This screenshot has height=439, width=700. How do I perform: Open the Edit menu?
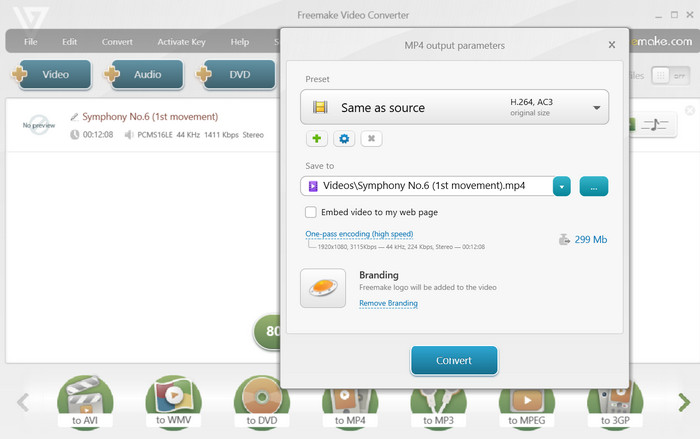coord(69,42)
